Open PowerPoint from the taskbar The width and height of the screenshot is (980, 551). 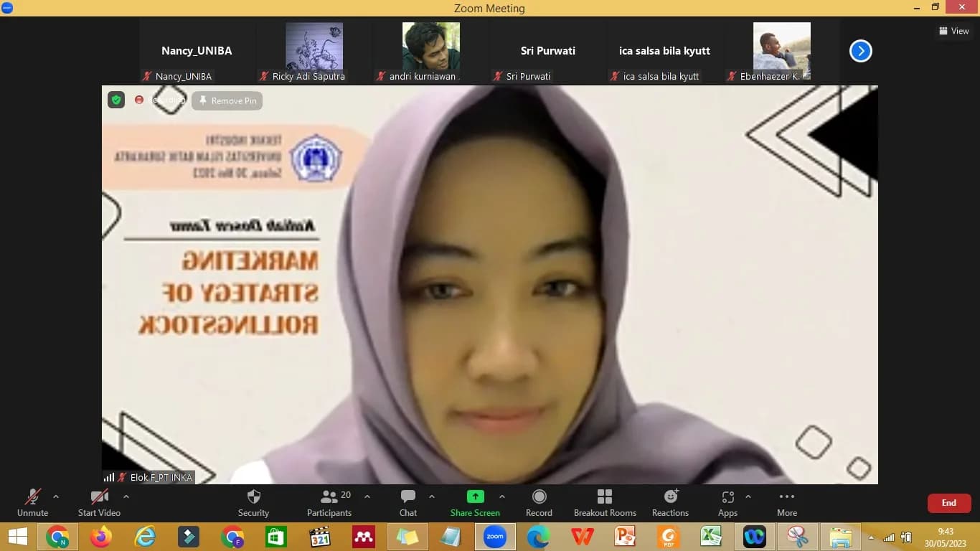coord(625,537)
